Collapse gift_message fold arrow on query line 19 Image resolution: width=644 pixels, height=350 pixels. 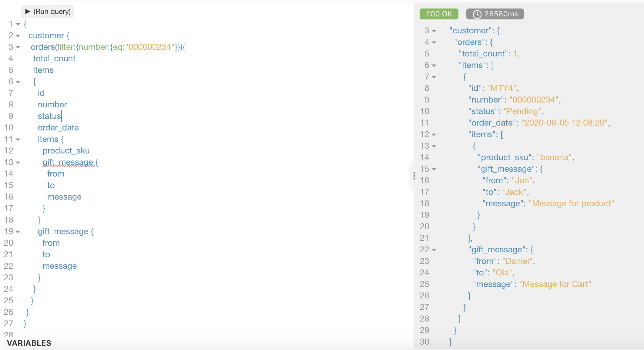tap(18, 232)
